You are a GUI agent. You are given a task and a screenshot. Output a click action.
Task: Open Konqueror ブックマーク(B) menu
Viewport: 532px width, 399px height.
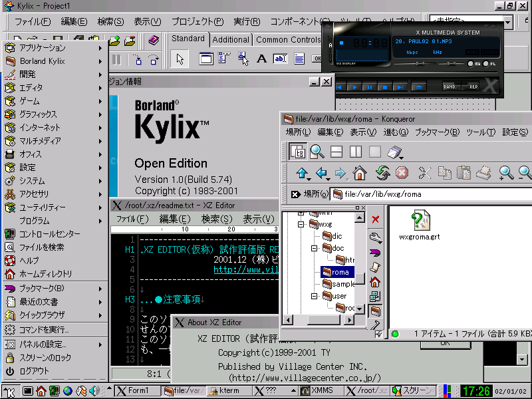[437, 132]
